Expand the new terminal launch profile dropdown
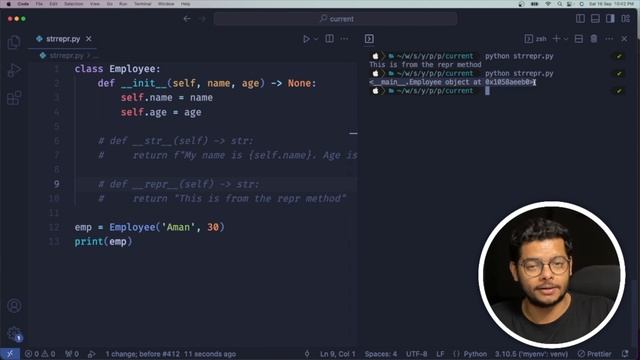The image size is (640, 360). [x=566, y=39]
